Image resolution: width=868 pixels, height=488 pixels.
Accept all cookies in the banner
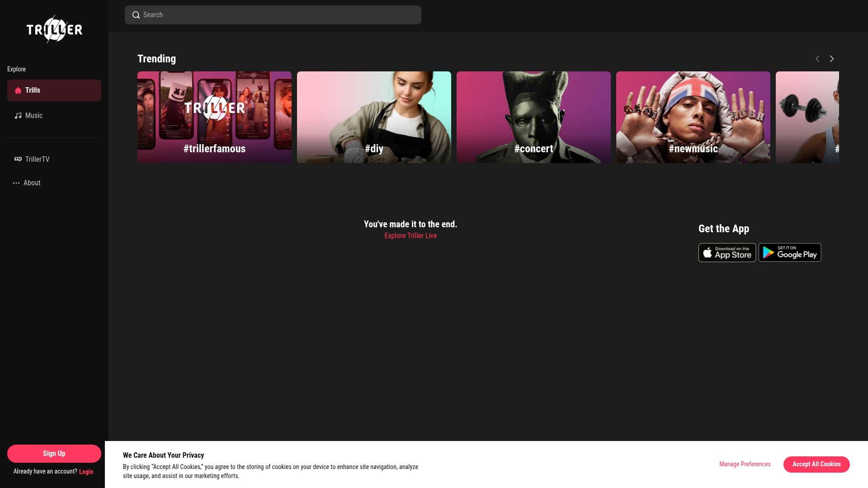[x=816, y=464]
